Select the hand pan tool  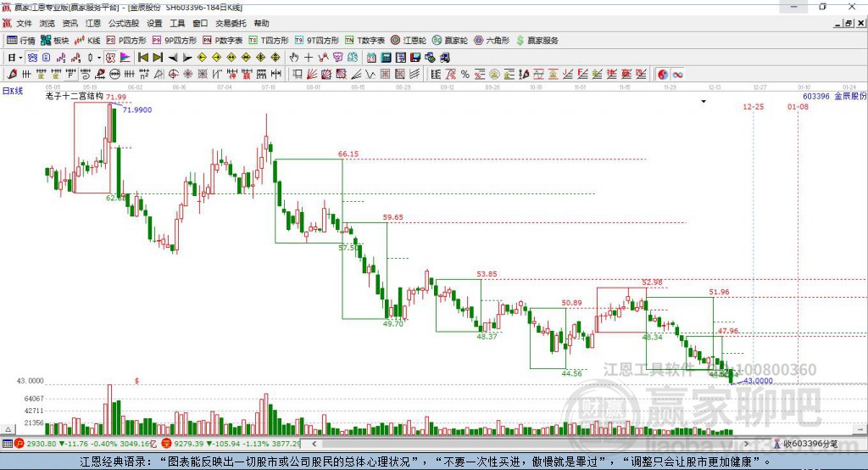click(x=294, y=58)
